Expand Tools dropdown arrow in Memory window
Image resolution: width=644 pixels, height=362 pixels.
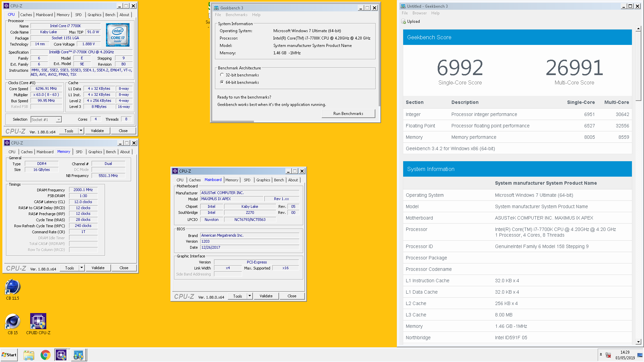point(82,268)
